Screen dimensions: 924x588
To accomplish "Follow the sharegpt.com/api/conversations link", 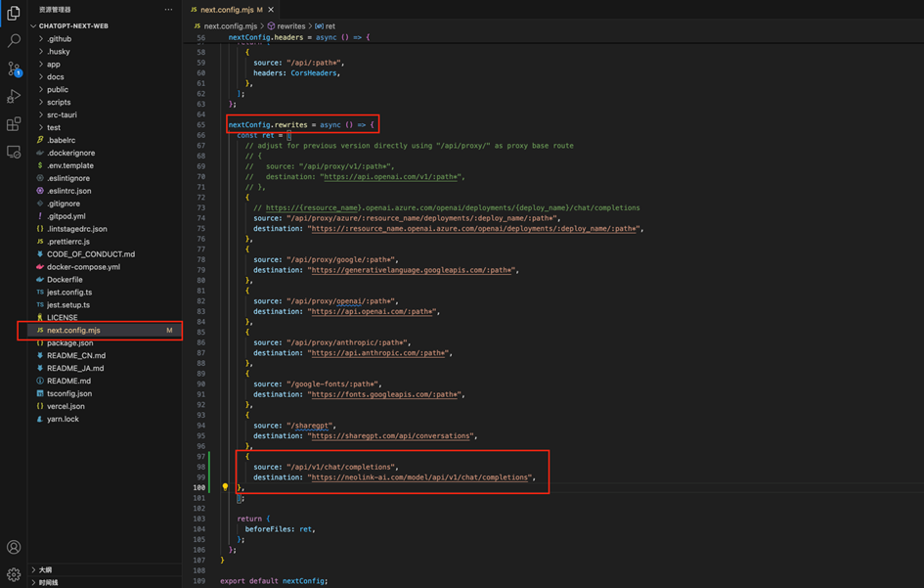I will [391, 435].
